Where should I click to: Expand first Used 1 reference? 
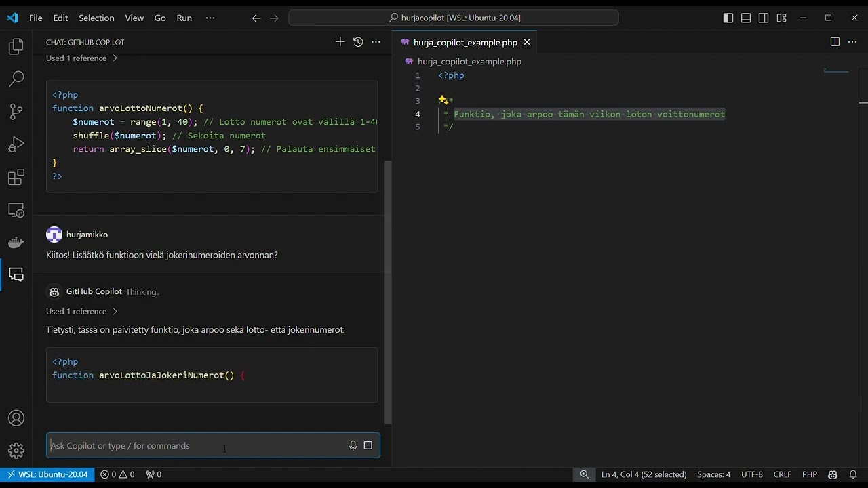82,58
